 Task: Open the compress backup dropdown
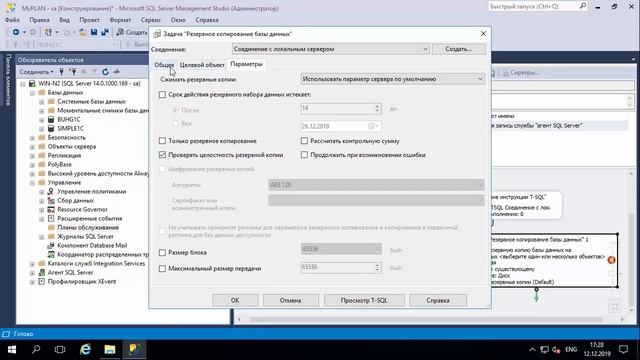click(x=393, y=79)
